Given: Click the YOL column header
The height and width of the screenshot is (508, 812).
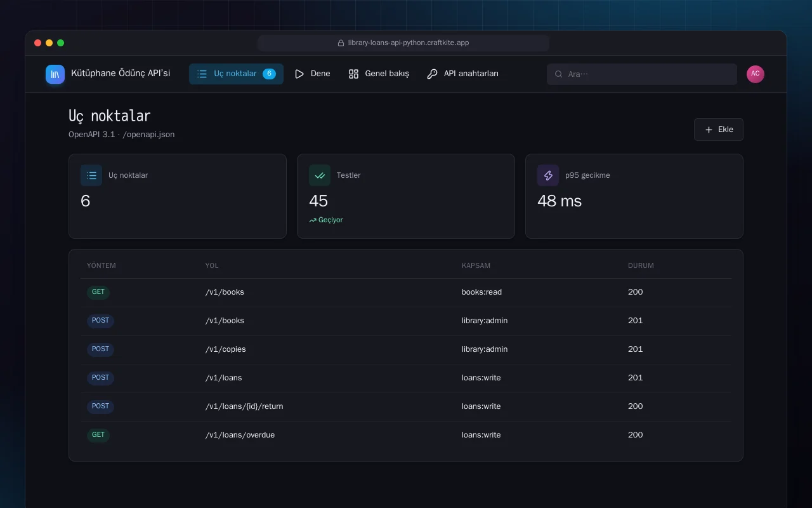Looking at the screenshot, I should pyautogui.click(x=212, y=265).
